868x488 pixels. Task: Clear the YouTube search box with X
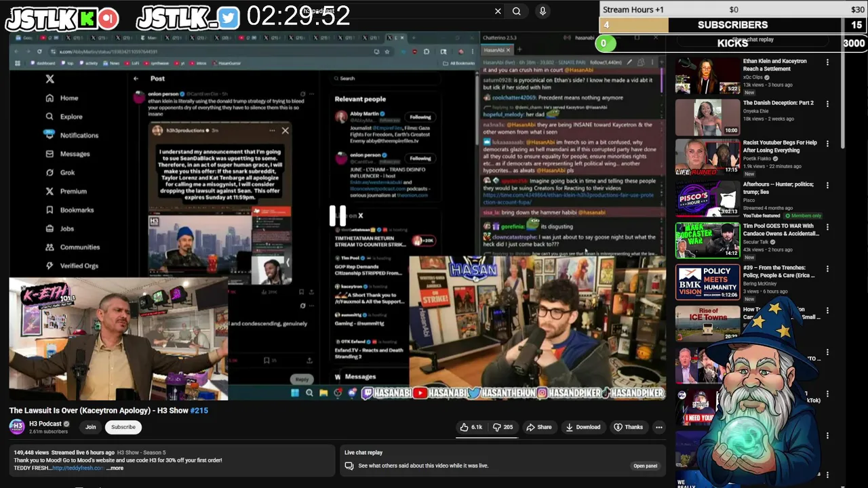point(498,11)
